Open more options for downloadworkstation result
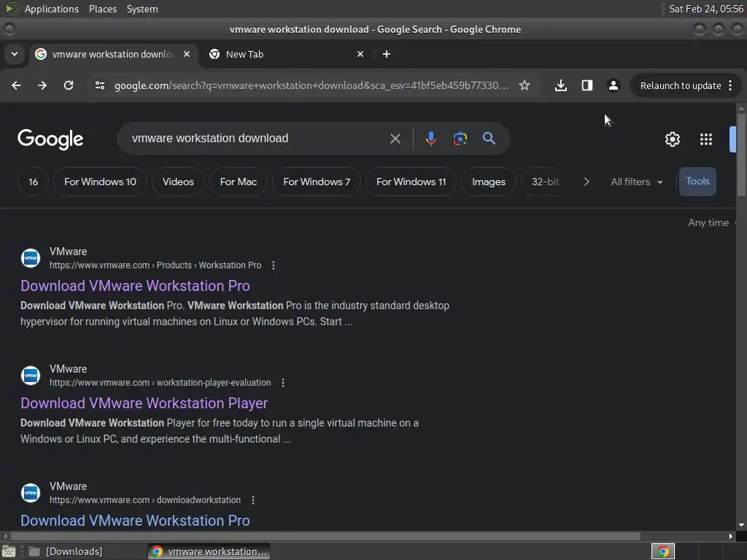747x560 pixels. click(x=253, y=500)
